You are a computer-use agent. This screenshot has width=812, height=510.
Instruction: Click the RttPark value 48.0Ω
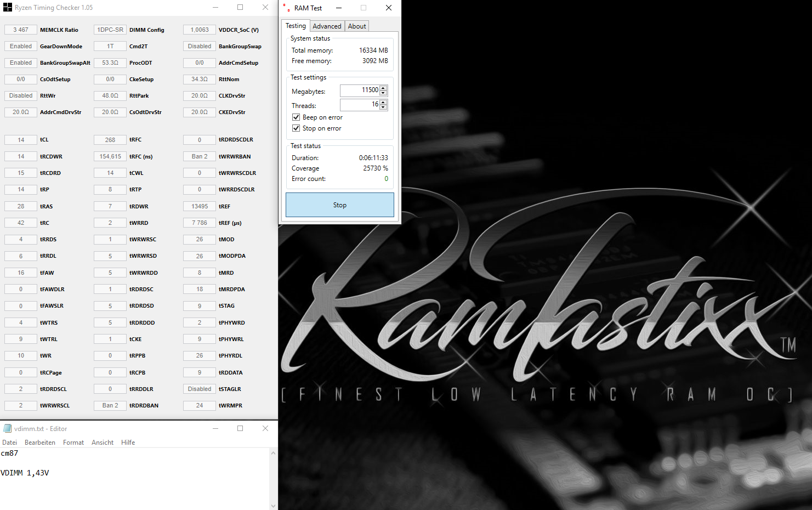[110, 96]
